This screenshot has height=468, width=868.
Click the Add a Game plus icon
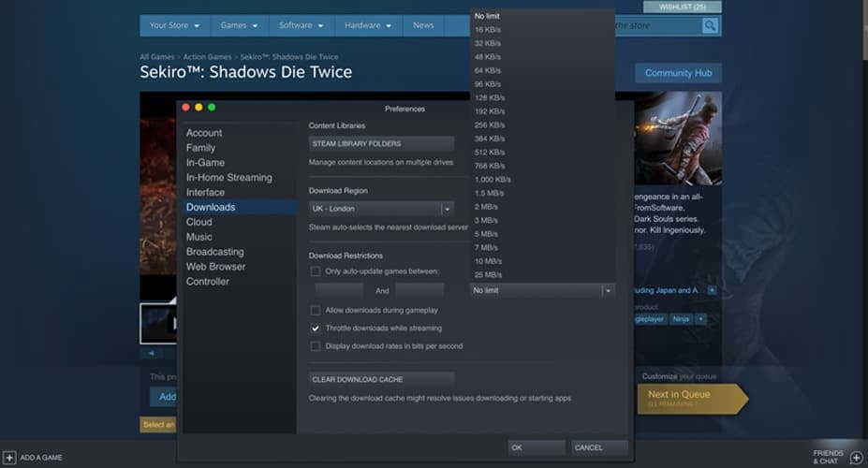(9, 458)
